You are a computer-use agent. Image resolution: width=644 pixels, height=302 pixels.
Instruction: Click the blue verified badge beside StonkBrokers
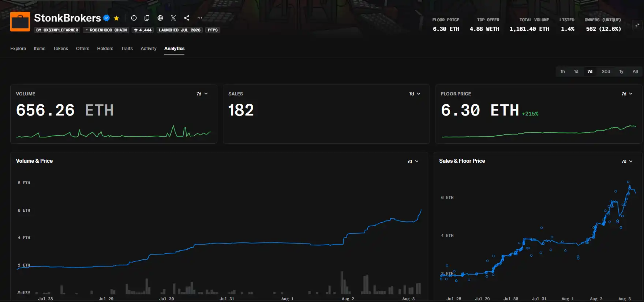(106, 18)
